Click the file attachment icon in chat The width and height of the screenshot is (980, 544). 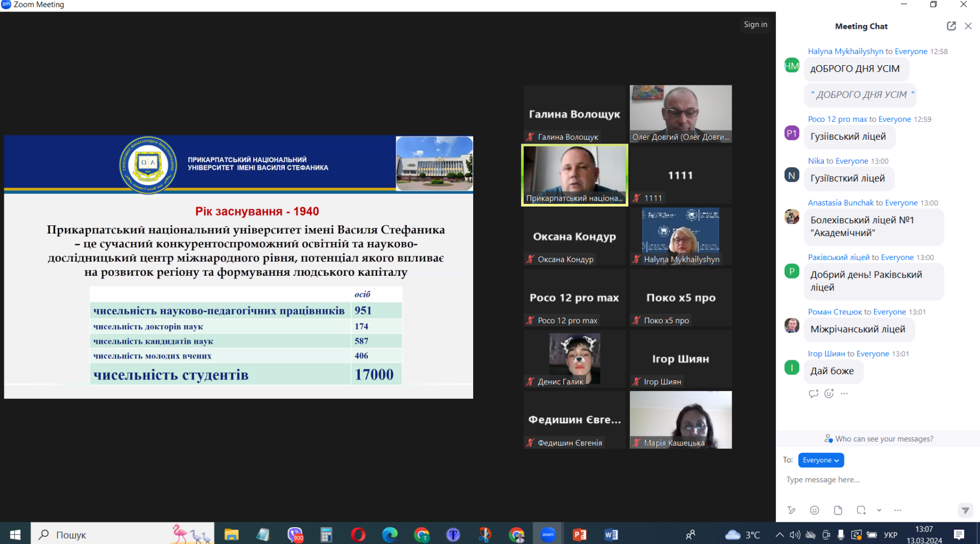(x=838, y=510)
